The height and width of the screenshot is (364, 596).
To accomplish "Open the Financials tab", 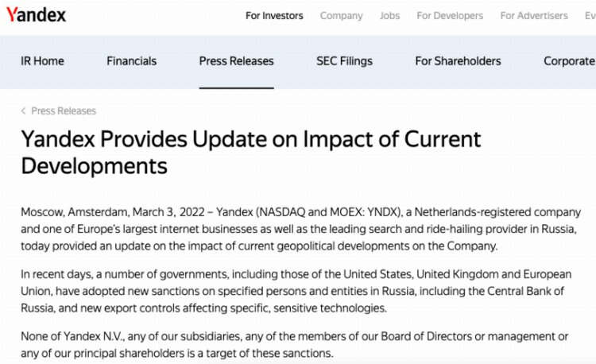I will (x=131, y=61).
